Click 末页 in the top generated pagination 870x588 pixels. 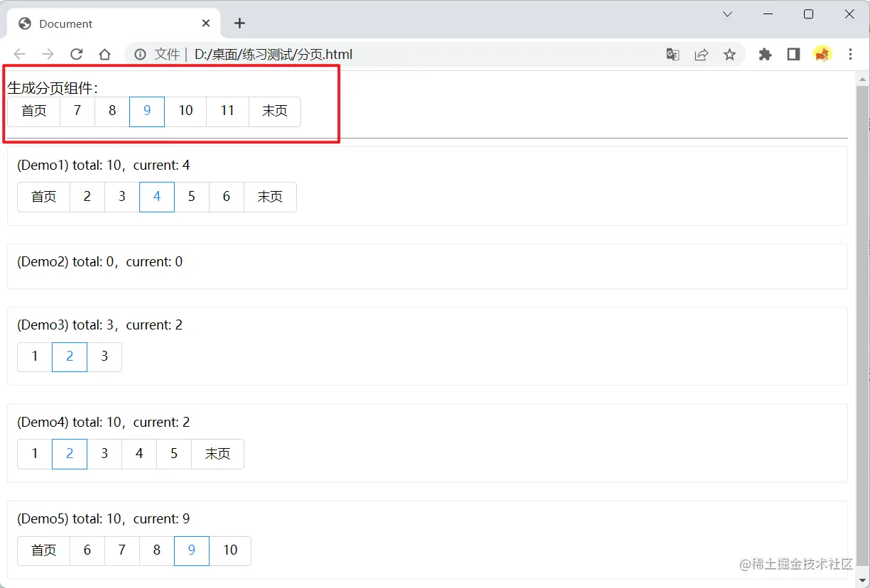click(x=275, y=111)
